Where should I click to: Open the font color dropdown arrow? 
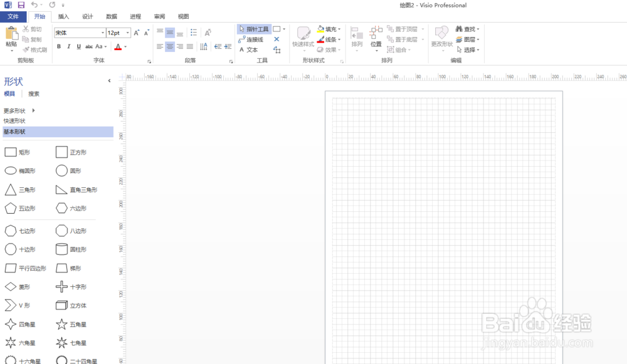click(125, 47)
